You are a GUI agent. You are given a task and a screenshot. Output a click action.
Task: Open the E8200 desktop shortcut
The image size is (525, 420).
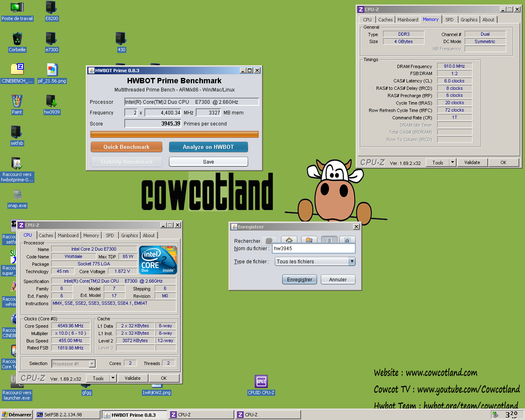coord(52,11)
